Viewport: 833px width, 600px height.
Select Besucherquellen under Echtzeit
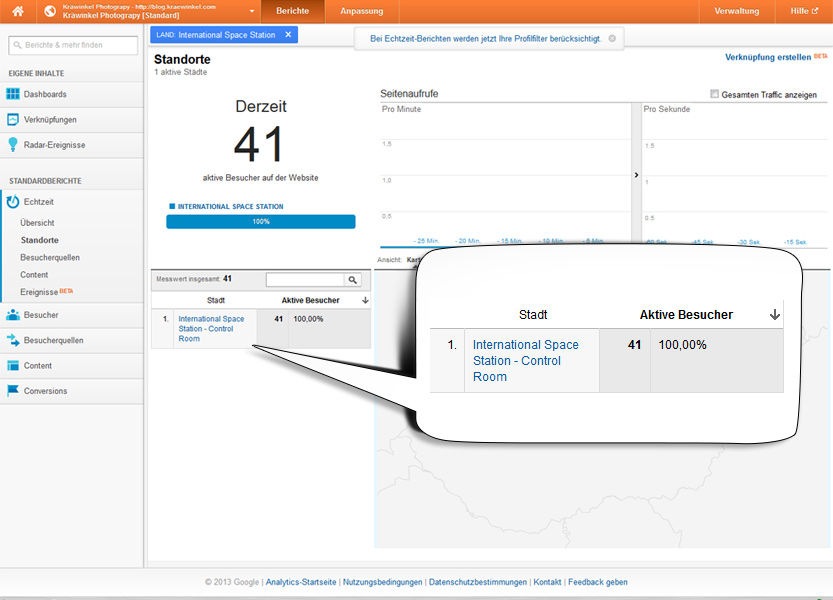tap(50, 258)
